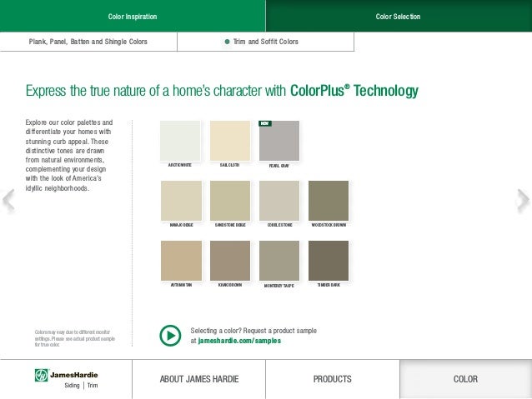Click the 'Siding' text under the logo
Viewport: 532px width, 399px height.
[x=72, y=386]
